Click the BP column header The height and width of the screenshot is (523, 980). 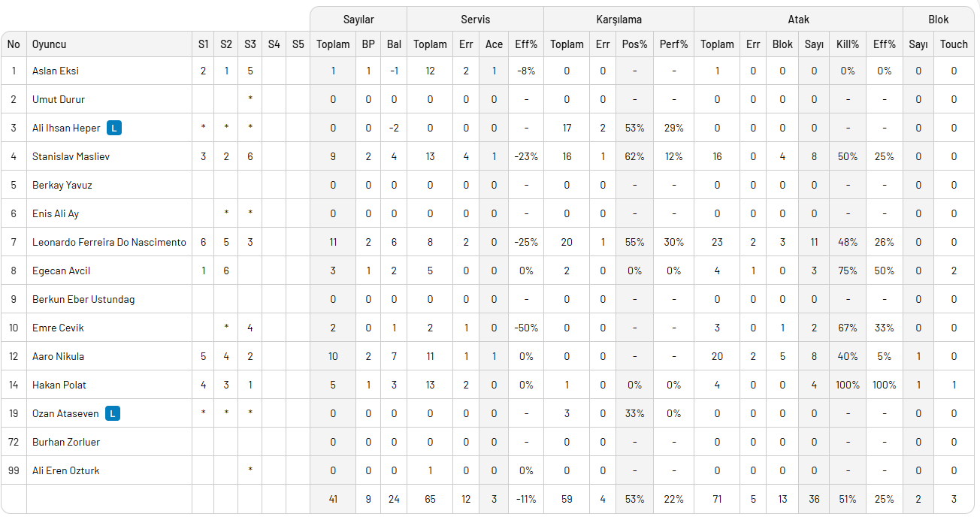pos(368,44)
